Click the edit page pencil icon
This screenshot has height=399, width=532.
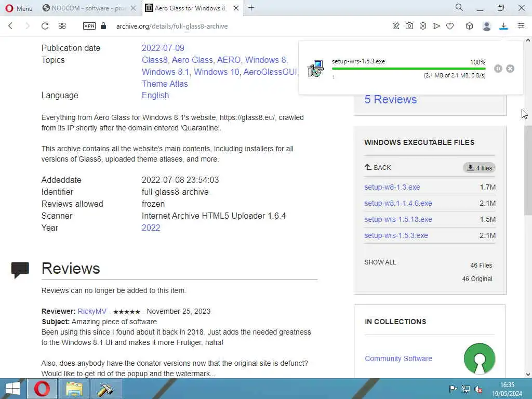[x=395, y=26]
